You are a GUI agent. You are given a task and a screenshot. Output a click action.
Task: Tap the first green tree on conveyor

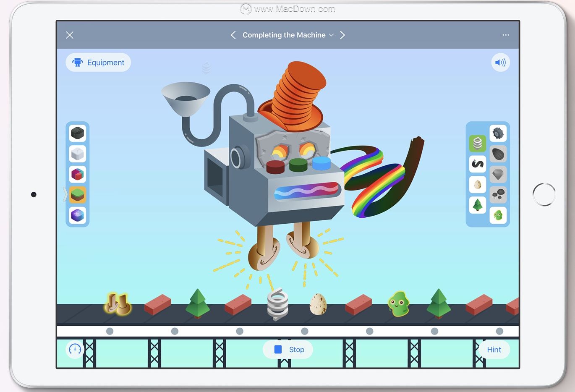[x=198, y=303]
